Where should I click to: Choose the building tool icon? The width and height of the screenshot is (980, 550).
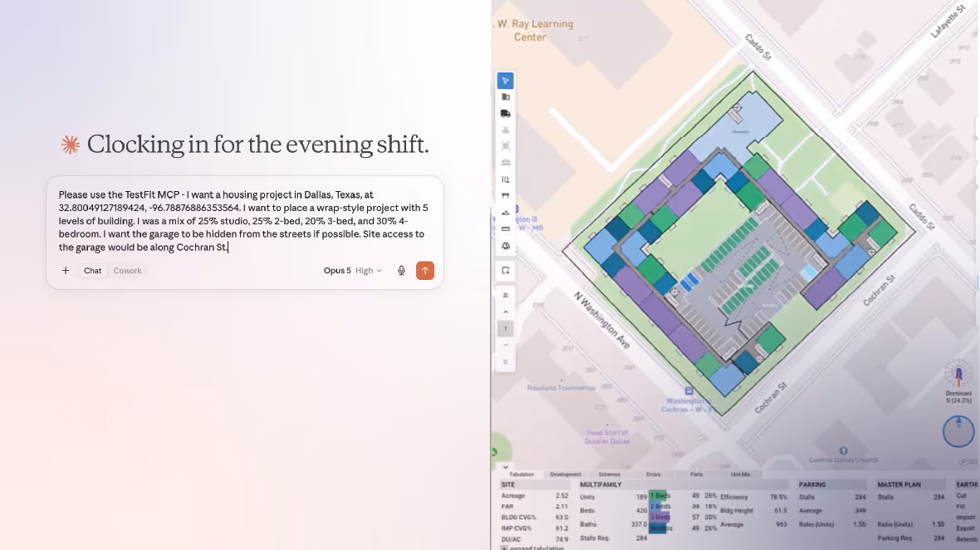click(506, 97)
